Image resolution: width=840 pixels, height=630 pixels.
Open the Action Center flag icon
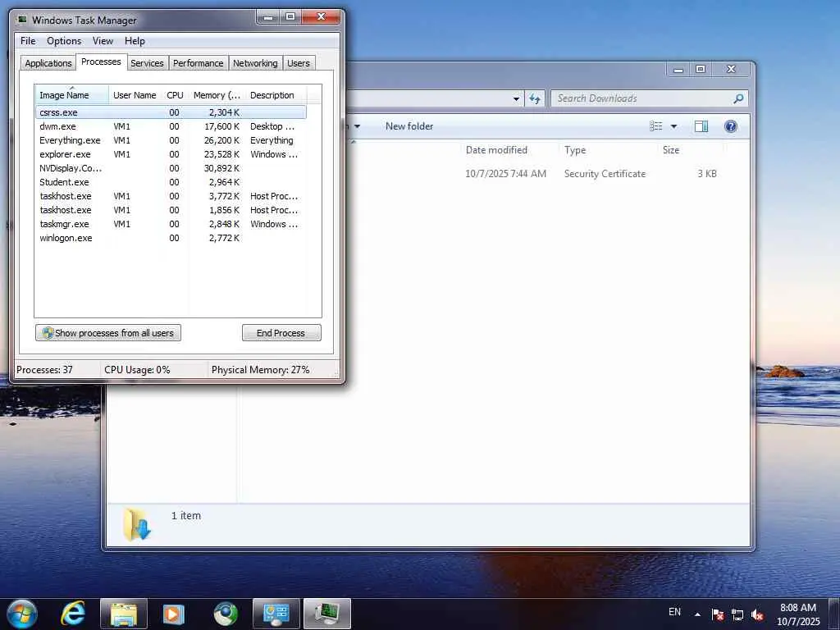[x=717, y=614]
